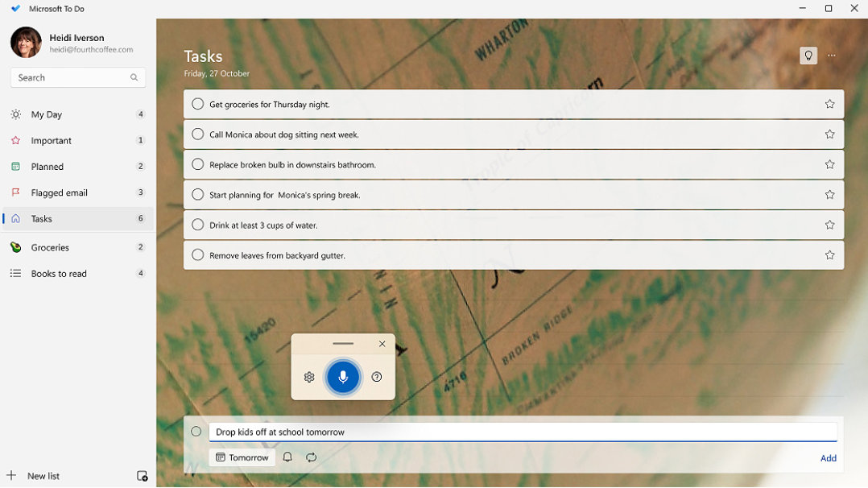Open the three-dots list options menu
868x488 pixels.
pyautogui.click(x=832, y=56)
